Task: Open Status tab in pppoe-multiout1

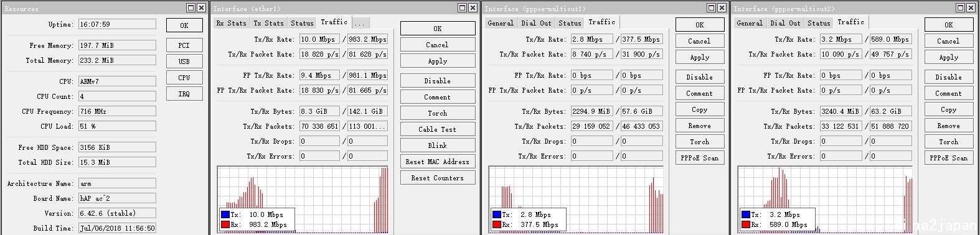Action: coord(570,23)
